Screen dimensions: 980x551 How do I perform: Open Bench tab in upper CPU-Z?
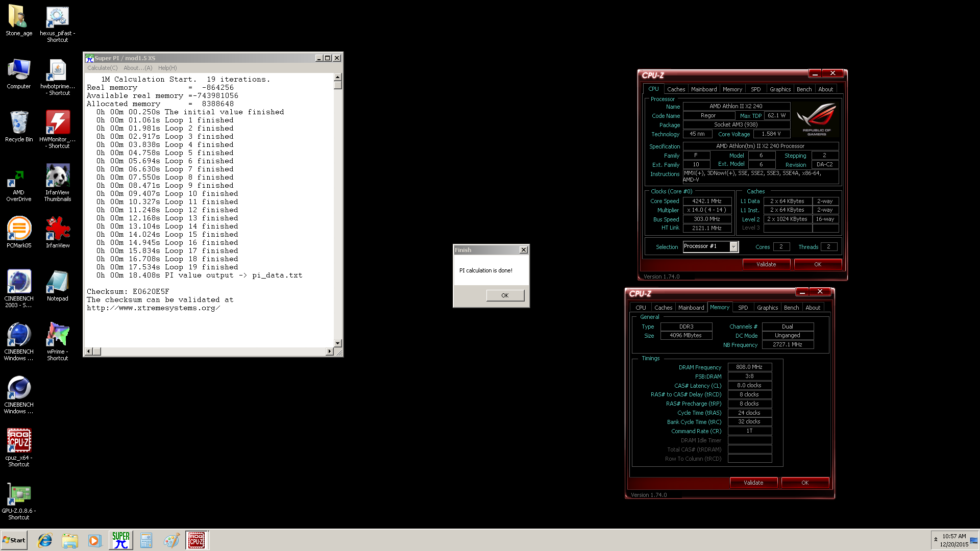click(804, 89)
